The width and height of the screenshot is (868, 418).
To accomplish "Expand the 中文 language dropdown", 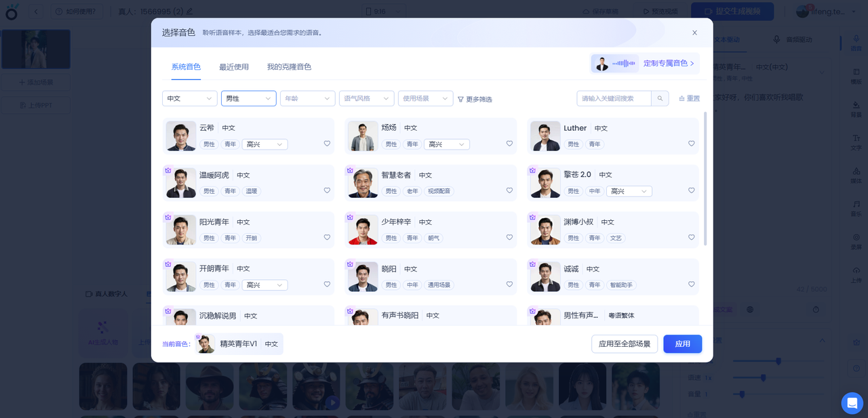I will click(x=189, y=99).
